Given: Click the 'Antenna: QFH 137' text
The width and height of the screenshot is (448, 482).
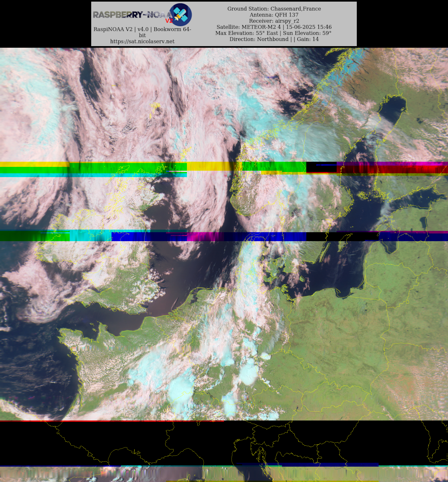Looking at the screenshot, I should pos(274,15).
